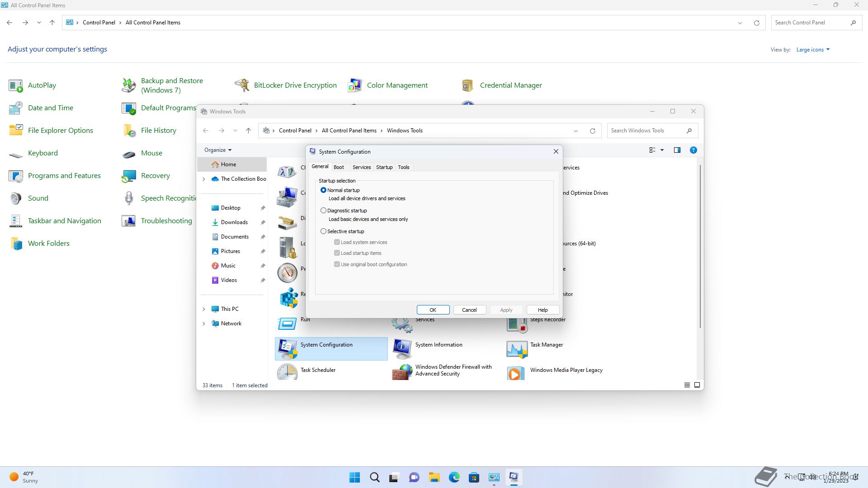The image size is (868, 488).
Task: Switch to the Tools tab
Action: tap(404, 167)
